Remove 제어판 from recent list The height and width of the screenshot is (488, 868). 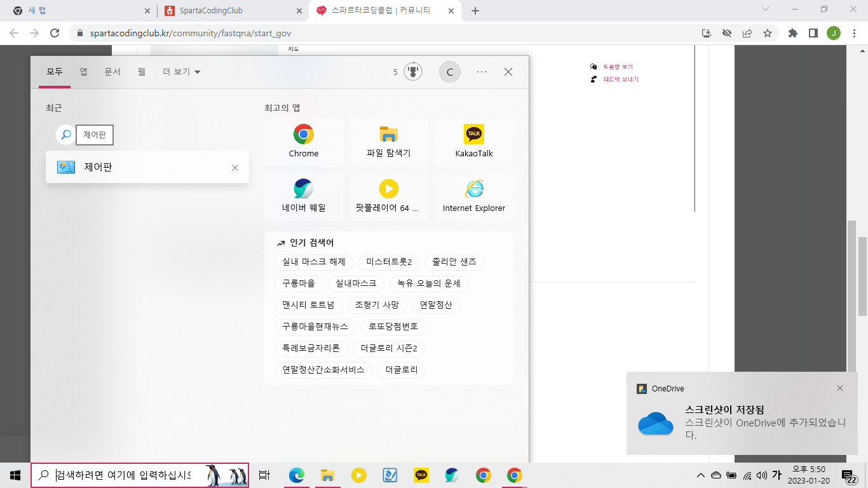[x=235, y=168]
